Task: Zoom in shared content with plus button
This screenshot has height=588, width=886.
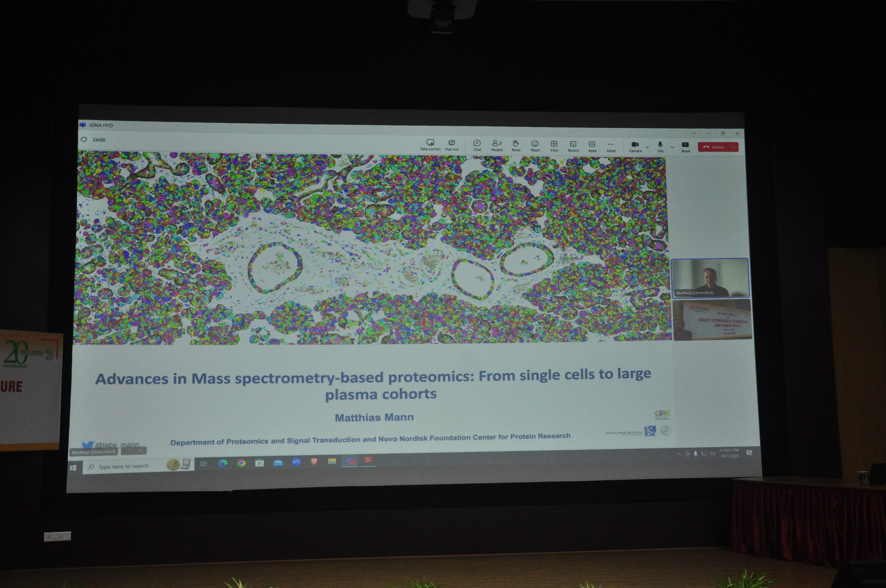Action: [x=140, y=450]
